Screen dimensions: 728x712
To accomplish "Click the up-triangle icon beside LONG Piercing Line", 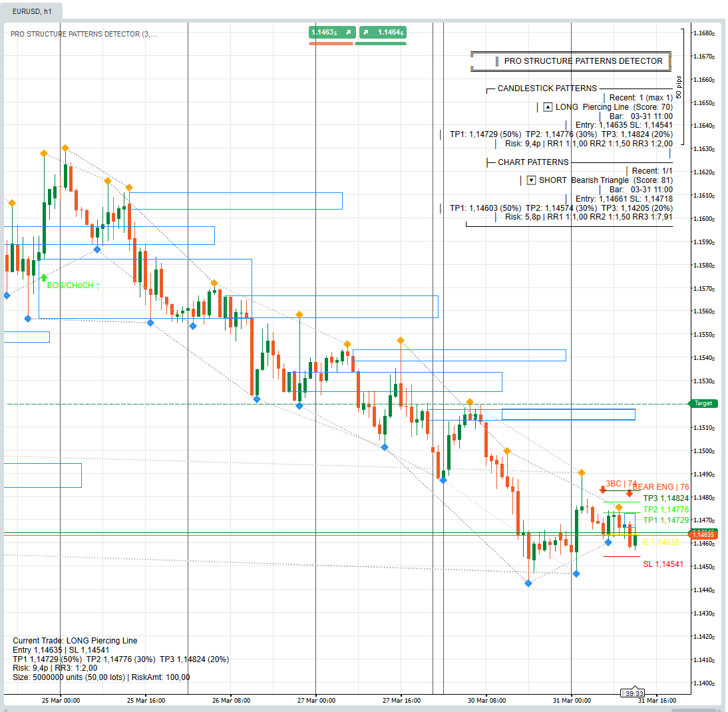I will (x=548, y=107).
